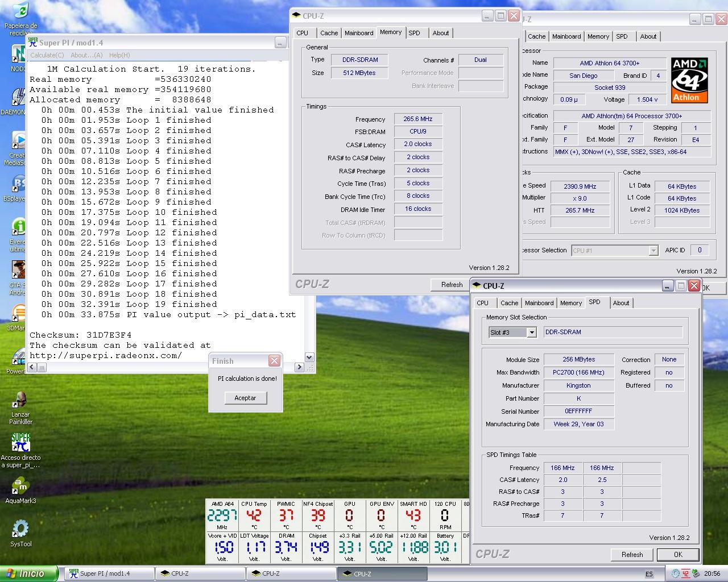Click the Super PI taskbar button
This screenshot has width=728, height=582.
pyautogui.click(x=108, y=573)
